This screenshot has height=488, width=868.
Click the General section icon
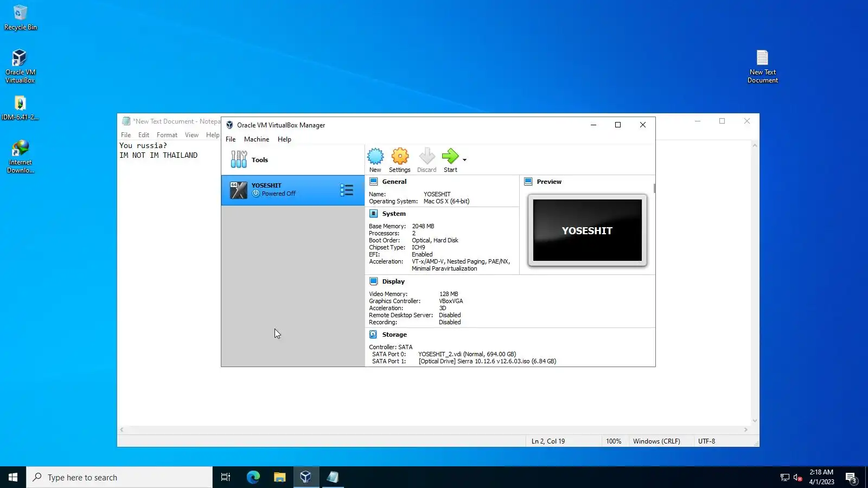[374, 182]
